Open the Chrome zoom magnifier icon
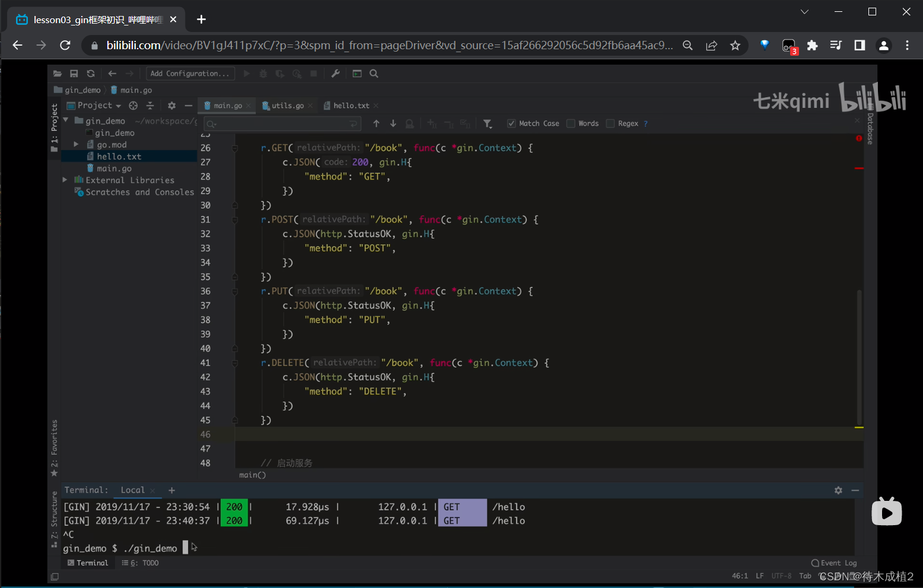 pos(688,45)
